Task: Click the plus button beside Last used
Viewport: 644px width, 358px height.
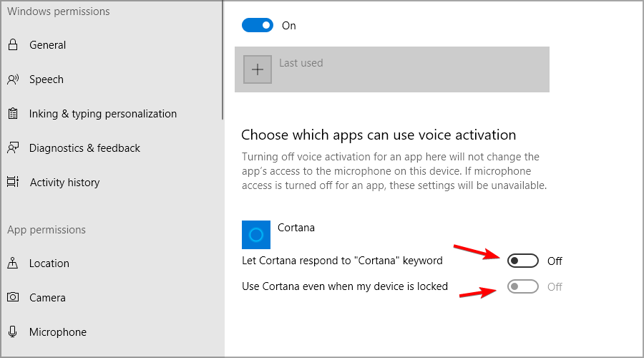Action: pyautogui.click(x=258, y=69)
